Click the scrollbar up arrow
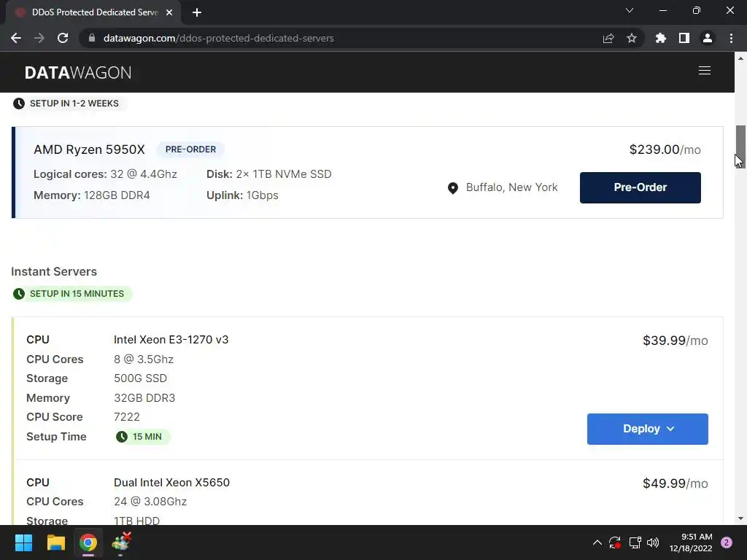This screenshot has height=560, width=747. pyautogui.click(x=740, y=58)
